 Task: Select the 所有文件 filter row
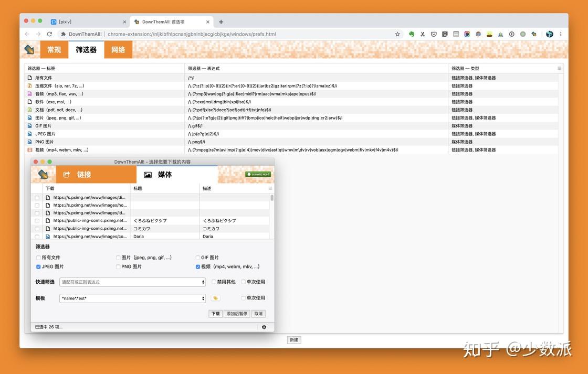[291, 78]
